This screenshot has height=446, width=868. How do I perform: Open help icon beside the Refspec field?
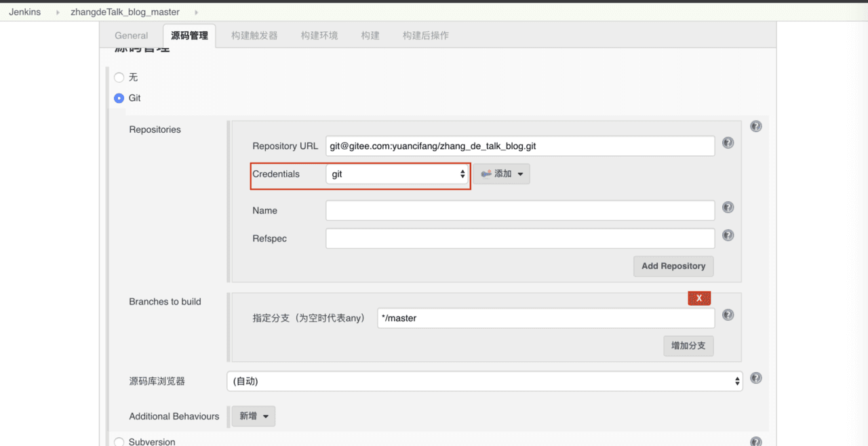pos(728,235)
